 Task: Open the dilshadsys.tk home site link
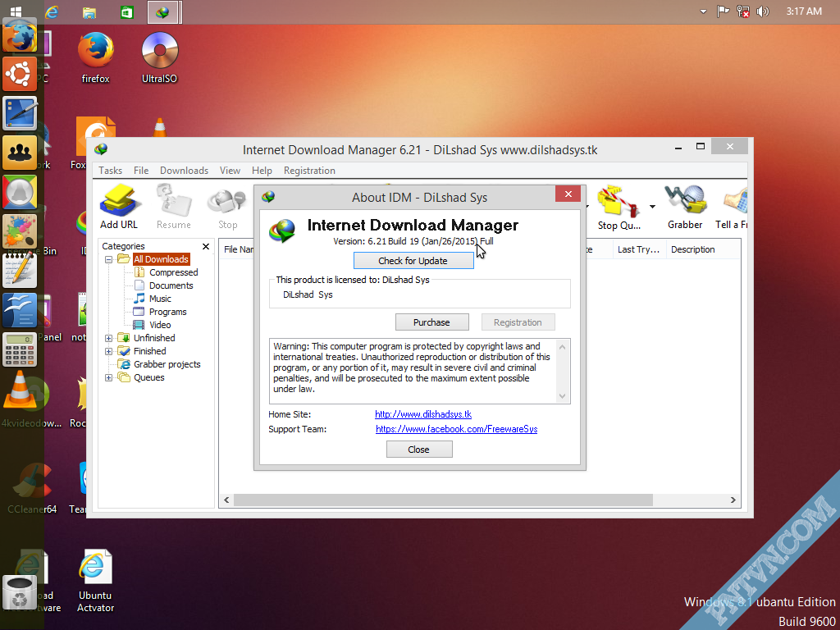(x=423, y=414)
